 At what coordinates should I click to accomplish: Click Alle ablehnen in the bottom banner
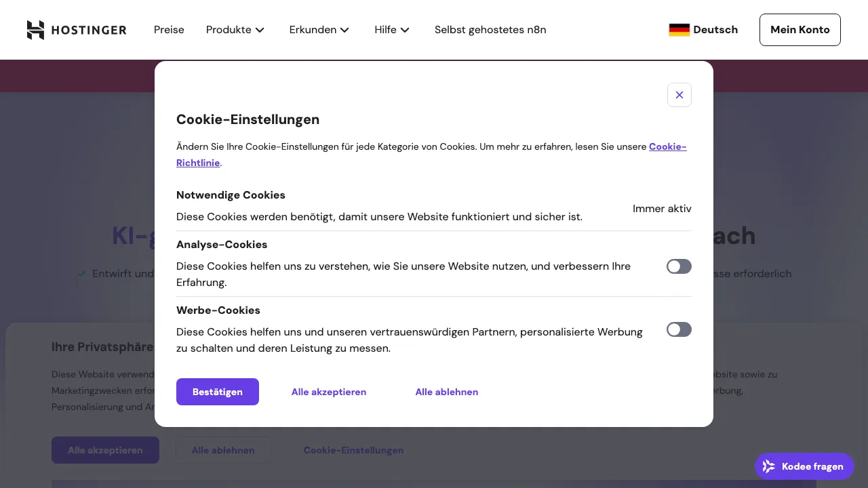coord(223,450)
